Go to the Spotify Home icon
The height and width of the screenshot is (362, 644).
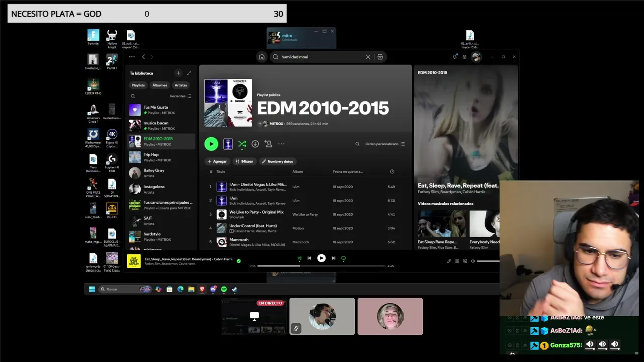[x=262, y=57]
